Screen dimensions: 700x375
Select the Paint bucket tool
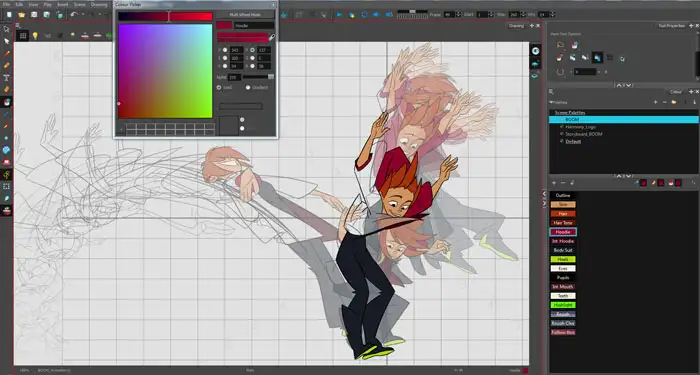point(6,102)
